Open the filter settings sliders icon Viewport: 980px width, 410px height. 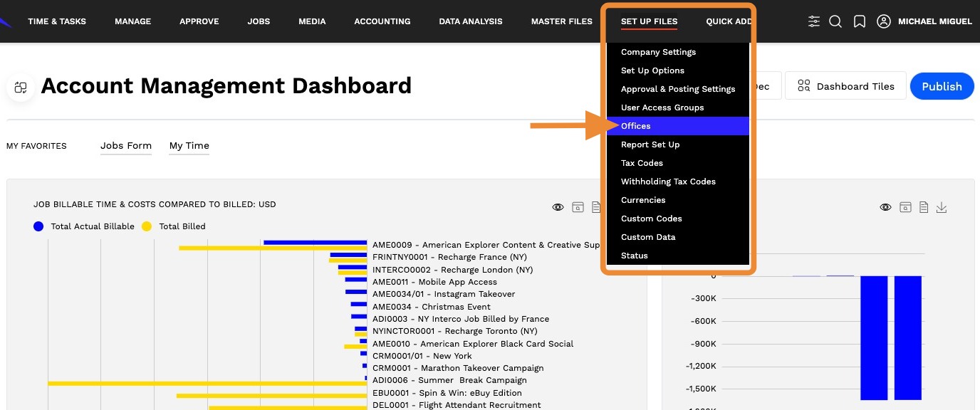pyautogui.click(x=814, y=21)
